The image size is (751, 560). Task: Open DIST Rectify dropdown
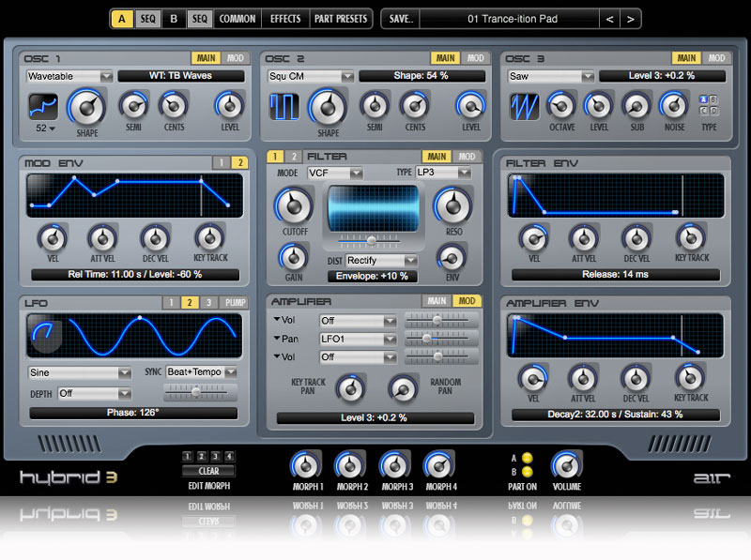[x=381, y=261]
